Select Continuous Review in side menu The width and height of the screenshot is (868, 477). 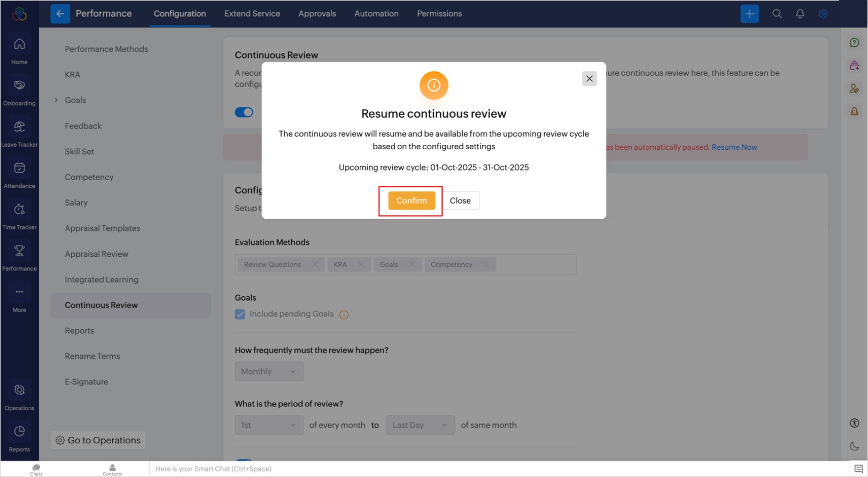coord(131,305)
